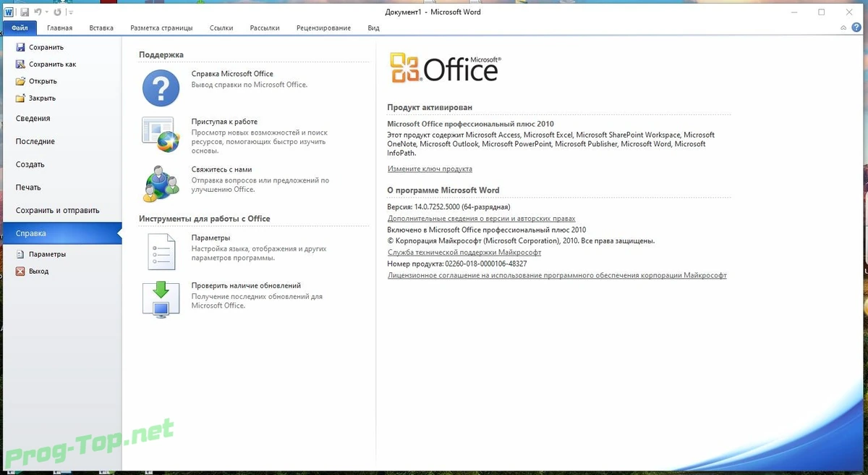Click the Свяжитесь с нами title
This screenshot has width=868, height=475.
[221, 169]
